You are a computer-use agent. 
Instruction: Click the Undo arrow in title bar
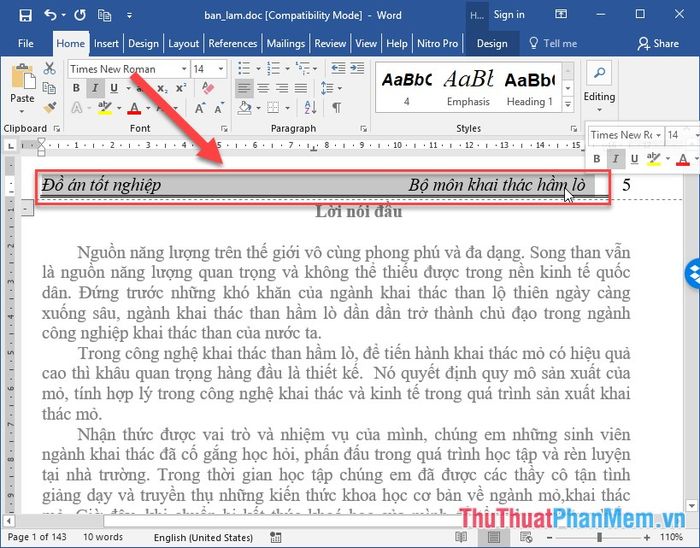pyautogui.click(x=50, y=15)
